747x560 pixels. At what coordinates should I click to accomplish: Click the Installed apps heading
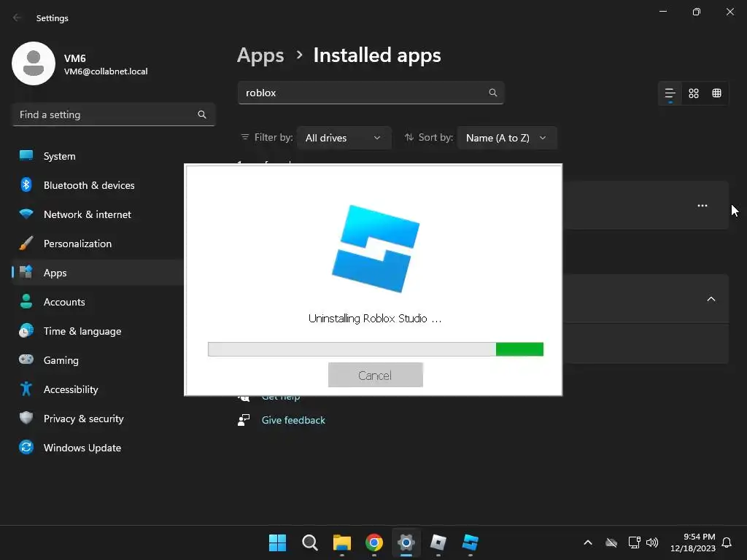click(x=377, y=55)
